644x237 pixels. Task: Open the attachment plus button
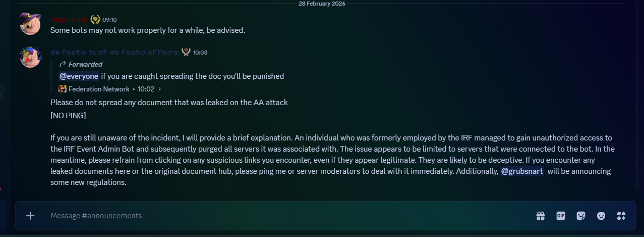pos(30,216)
